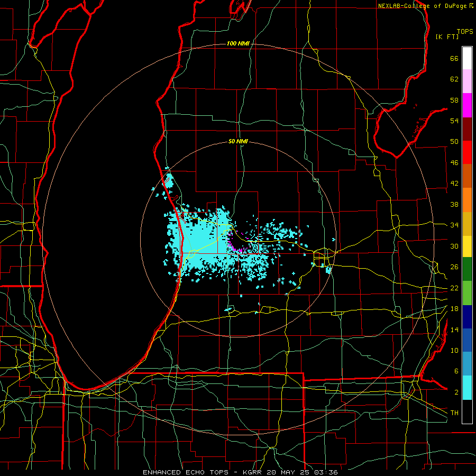Click the legend value "58"
The width and height of the screenshot is (476, 476).
(x=454, y=100)
